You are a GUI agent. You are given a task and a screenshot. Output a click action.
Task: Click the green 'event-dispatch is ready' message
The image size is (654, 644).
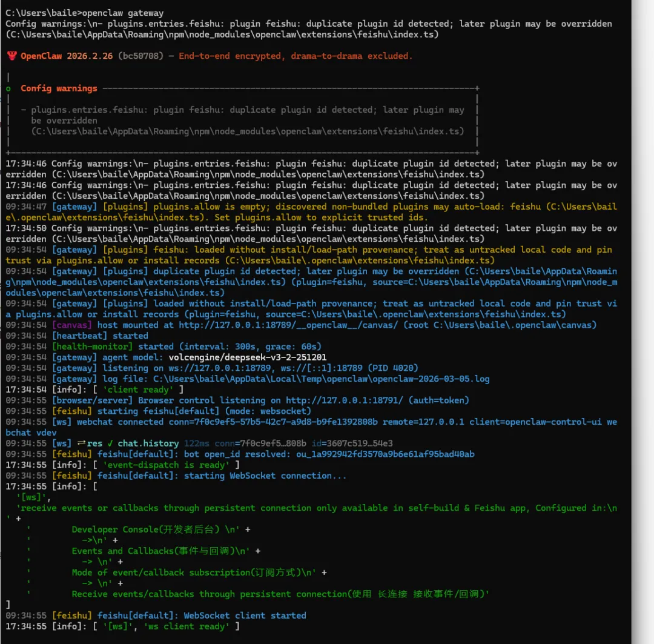tap(166, 465)
